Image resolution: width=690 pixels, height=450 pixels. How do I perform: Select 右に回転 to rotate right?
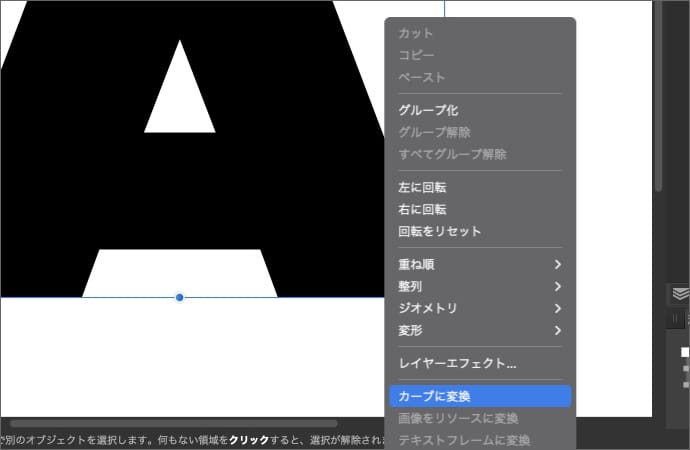tap(423, 209)
